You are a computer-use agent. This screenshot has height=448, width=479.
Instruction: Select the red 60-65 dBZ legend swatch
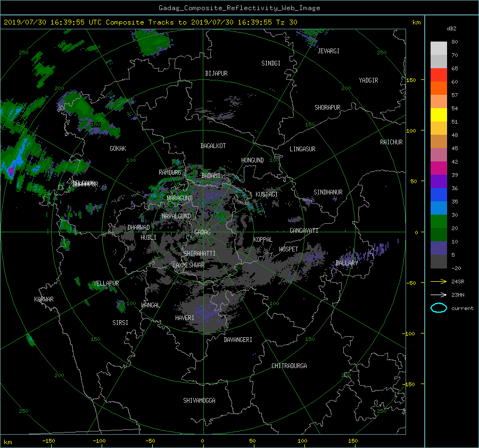point(439,75)
